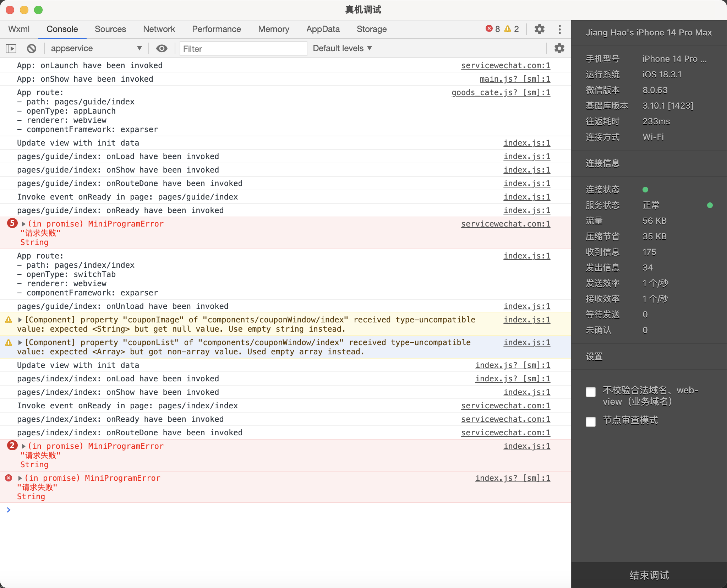The image size is (727, 588).
Task: Click the yellow warning count icon
Action: point(508,29)
